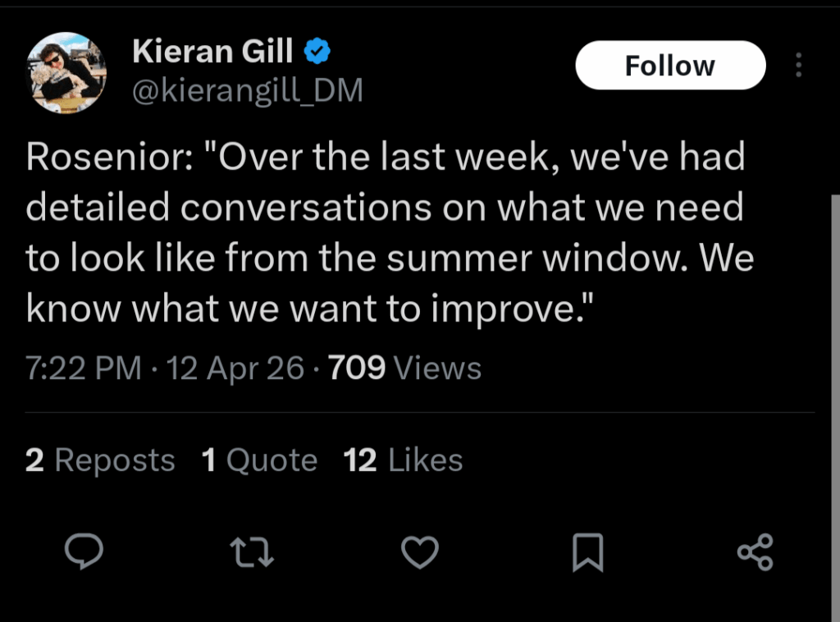Click the repost arrows icon
The image size is (840, 622).
pos(253,552)
